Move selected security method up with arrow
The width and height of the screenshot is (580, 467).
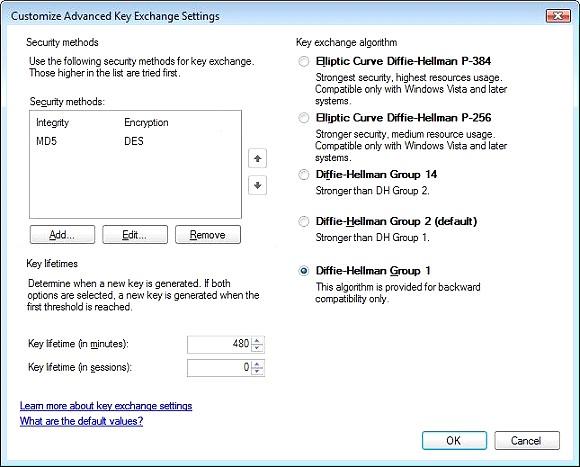(x=257, y=159)
